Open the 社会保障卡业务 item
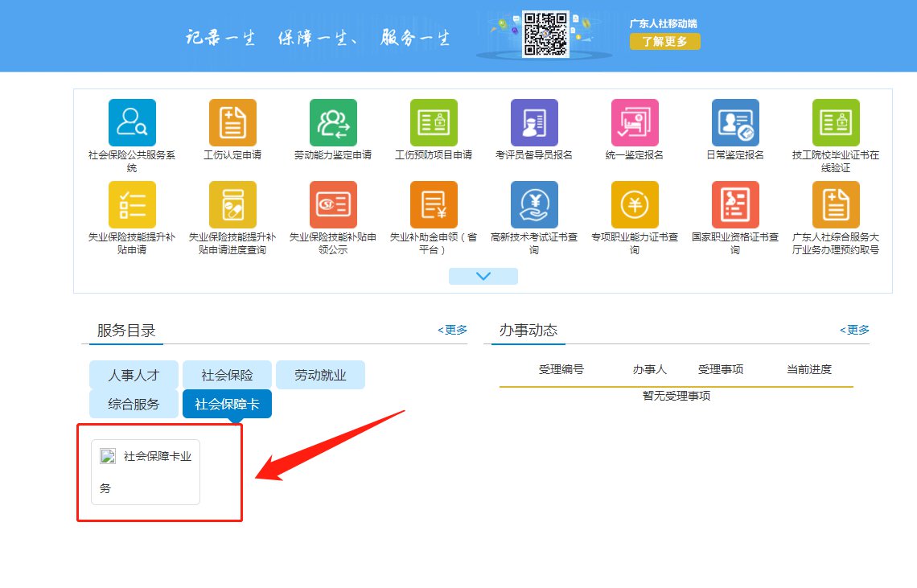The image size is (917, 588). [x=146, y=472]
